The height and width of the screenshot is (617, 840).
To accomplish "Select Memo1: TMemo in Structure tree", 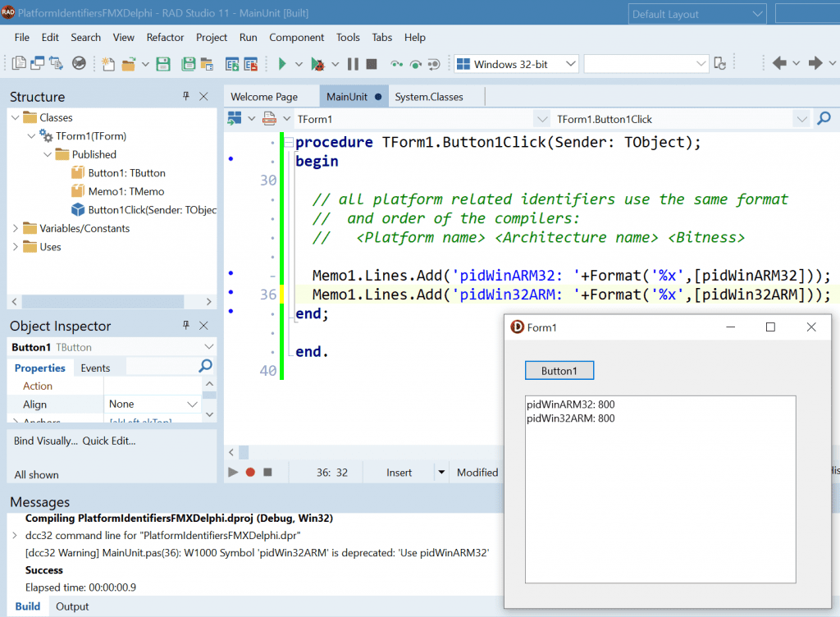I will point(126,191).
